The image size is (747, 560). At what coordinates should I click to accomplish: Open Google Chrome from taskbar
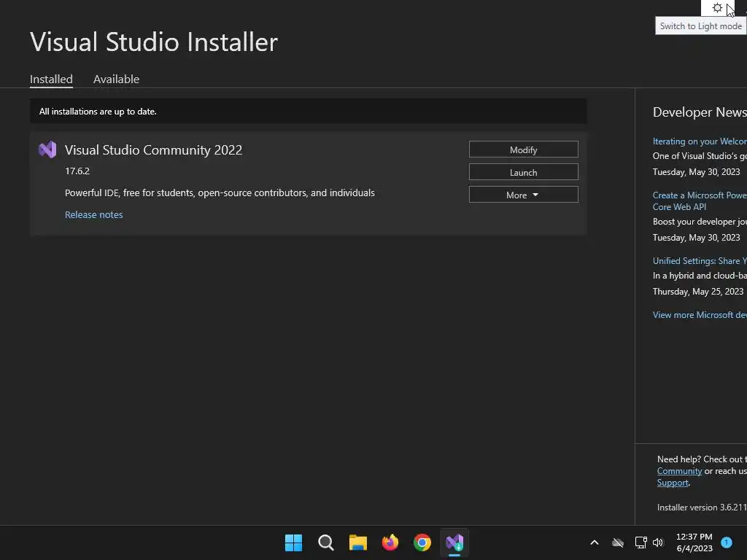pos(422,542)
